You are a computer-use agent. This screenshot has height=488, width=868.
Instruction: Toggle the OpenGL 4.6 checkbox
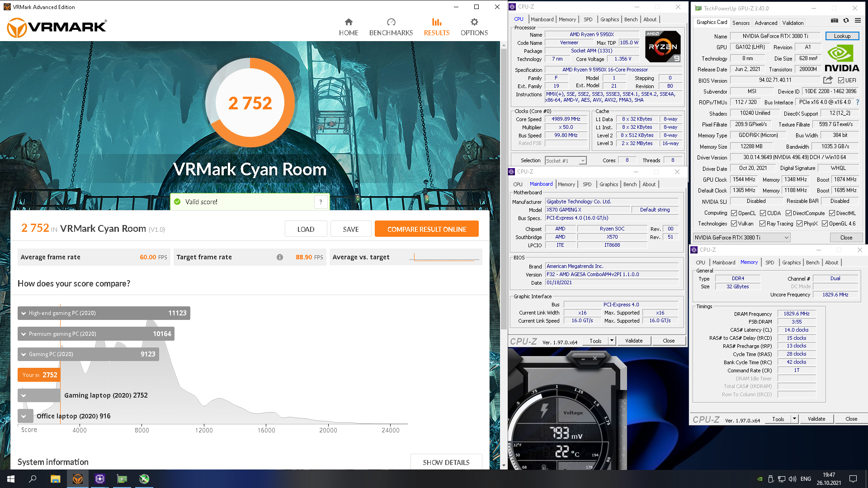825,224
